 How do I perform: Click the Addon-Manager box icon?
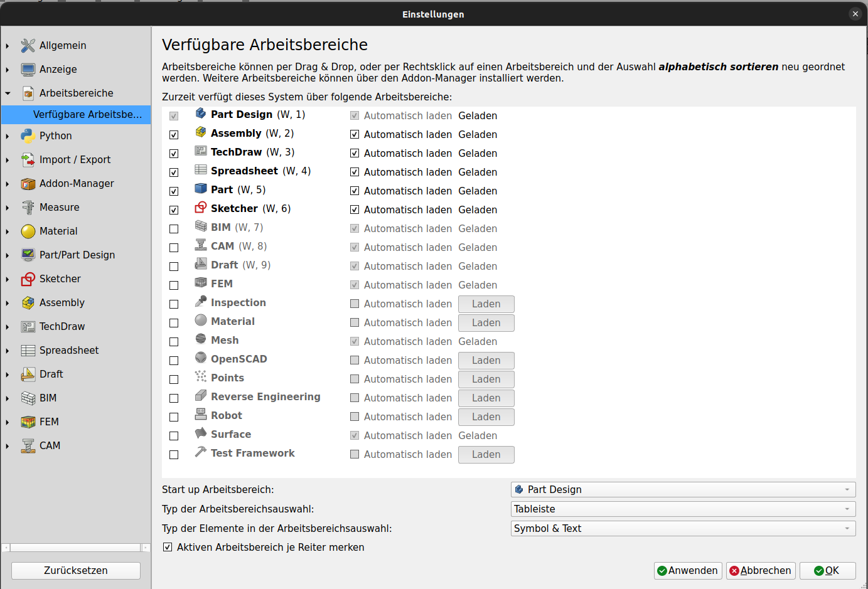pos(28,183)
